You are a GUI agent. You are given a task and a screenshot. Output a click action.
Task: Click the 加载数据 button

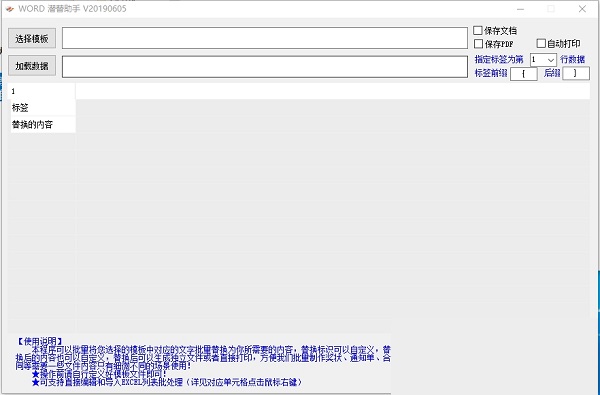pos(32,66)
